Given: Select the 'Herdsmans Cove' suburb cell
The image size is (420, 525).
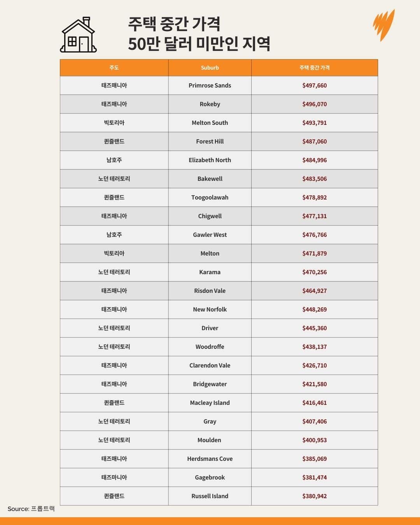Looking at the screenshot, I should coord(210,459).
